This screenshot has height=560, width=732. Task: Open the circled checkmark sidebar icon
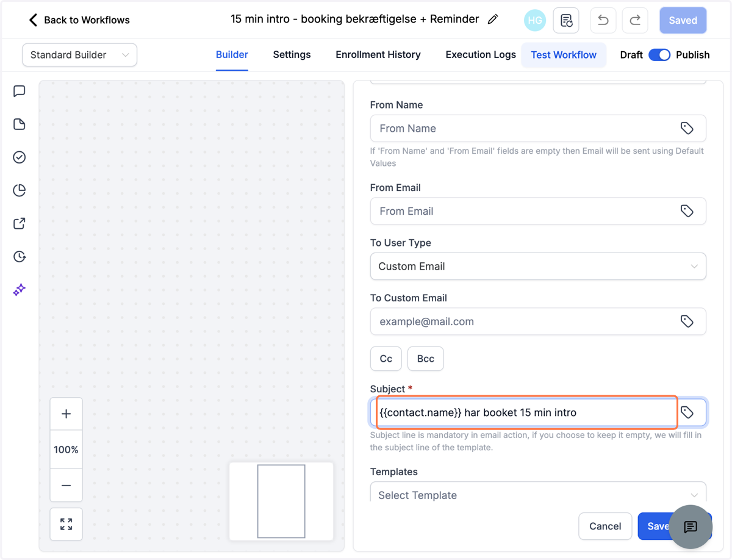click(x=20, y=157)
